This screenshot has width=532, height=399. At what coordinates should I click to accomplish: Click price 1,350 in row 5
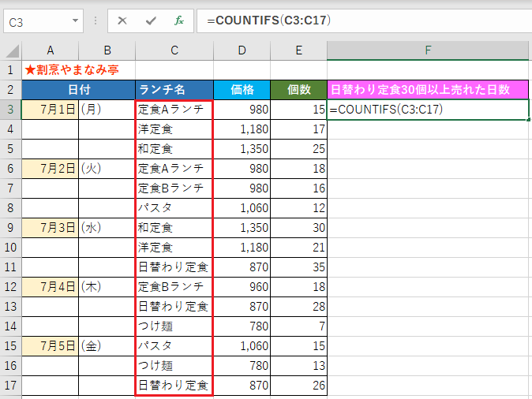click(x=242, y=149)
